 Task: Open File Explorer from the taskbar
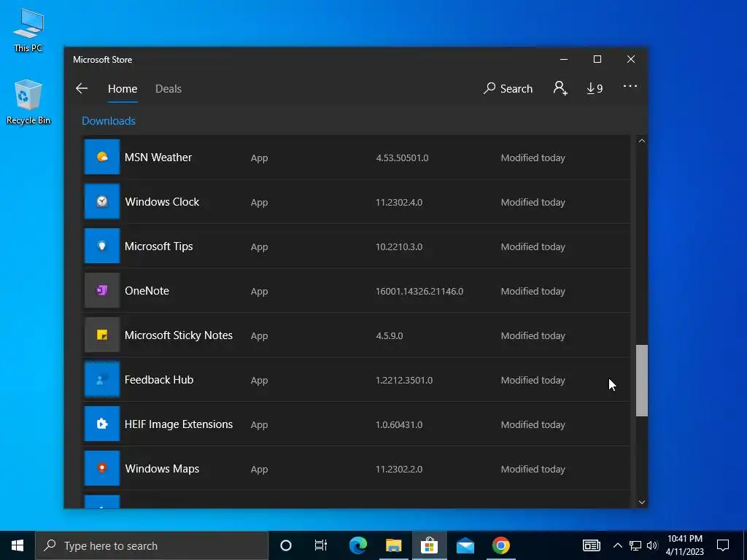tap(393, 545)
